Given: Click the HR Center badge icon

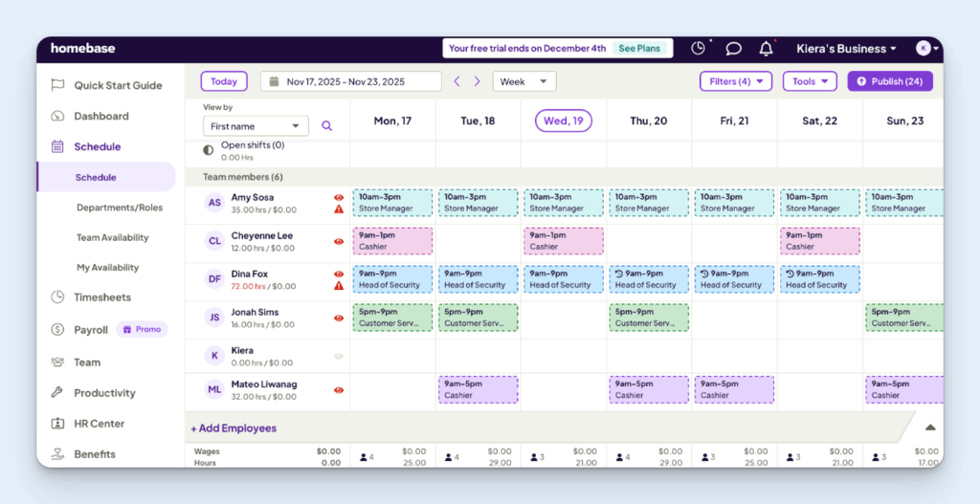Looking at the screenshot, I should pyautogui.click(x=57, y=423).
